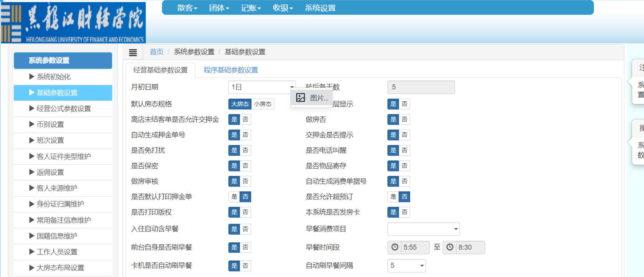Set 是否免打扰 to 否
Image resolution: width=644 pixels, height=277 pixels.
point(245,150)
